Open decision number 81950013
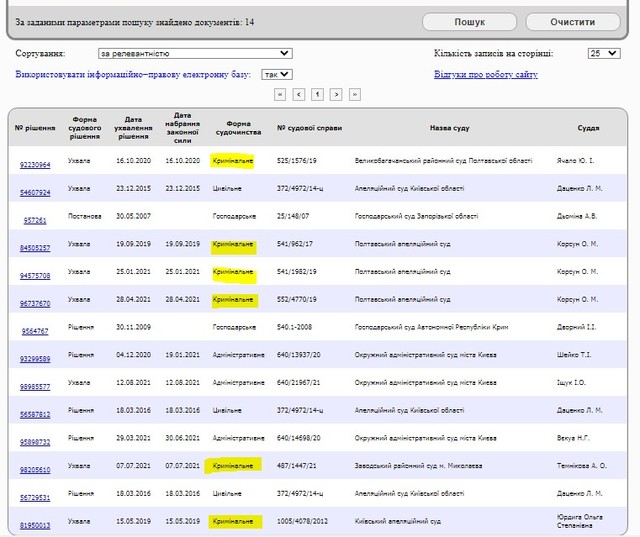Viewport: 640px width, 537px height. coord(35,524)
